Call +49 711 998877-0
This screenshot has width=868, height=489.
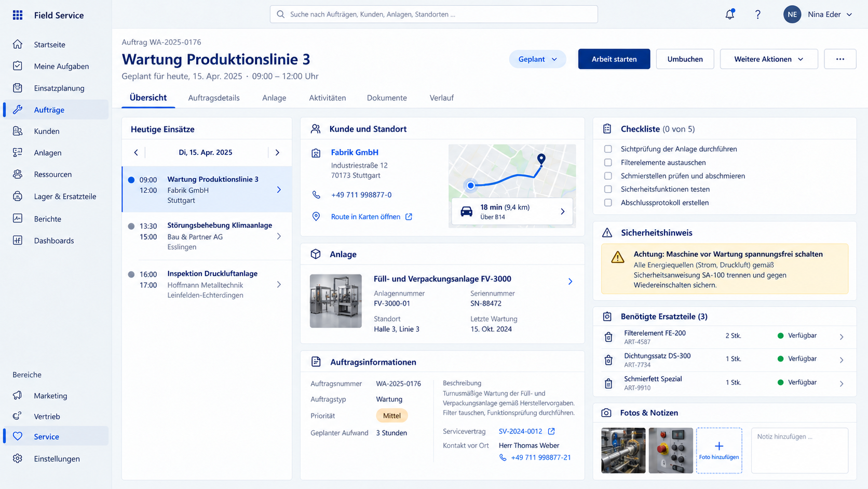click(361, 195)
